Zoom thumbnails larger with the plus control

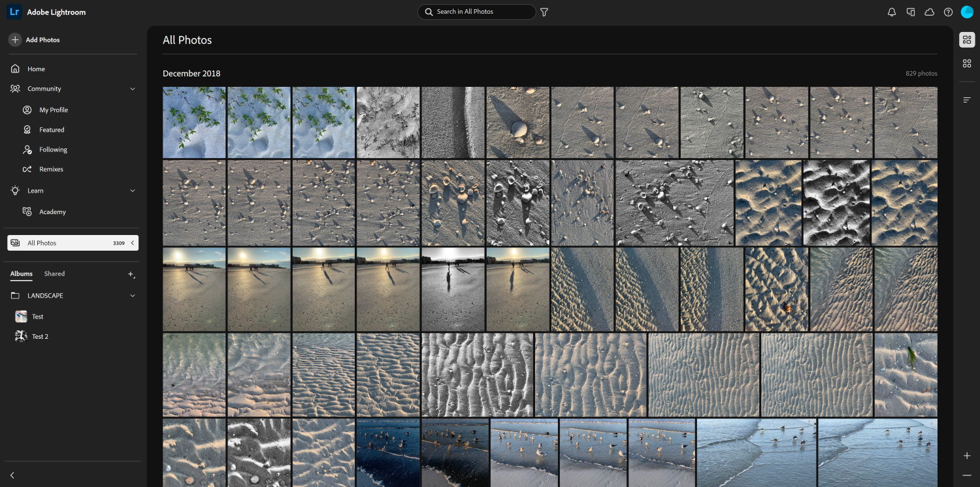coord(967,456)
